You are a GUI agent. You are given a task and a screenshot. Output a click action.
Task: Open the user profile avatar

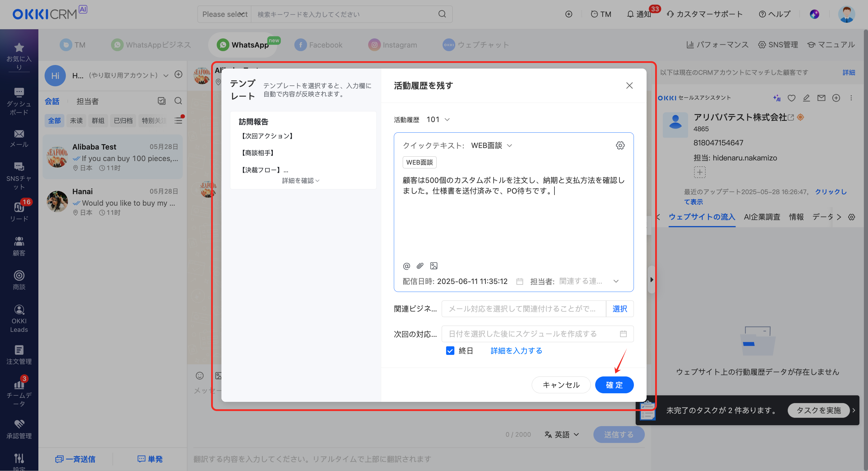(x=846, y=14)
